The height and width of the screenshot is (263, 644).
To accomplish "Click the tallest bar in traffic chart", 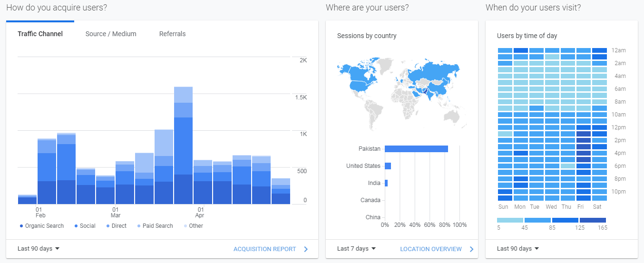I will tap(183, 146).
